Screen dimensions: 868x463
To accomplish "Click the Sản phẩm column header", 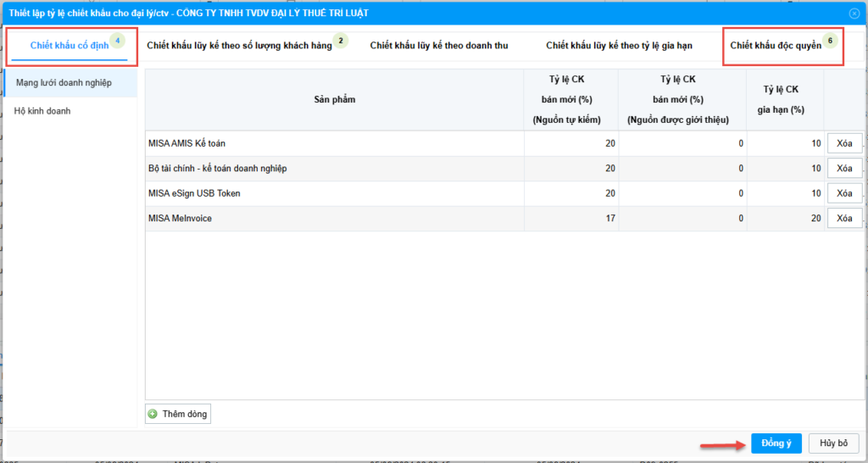I will coord(335,100).
